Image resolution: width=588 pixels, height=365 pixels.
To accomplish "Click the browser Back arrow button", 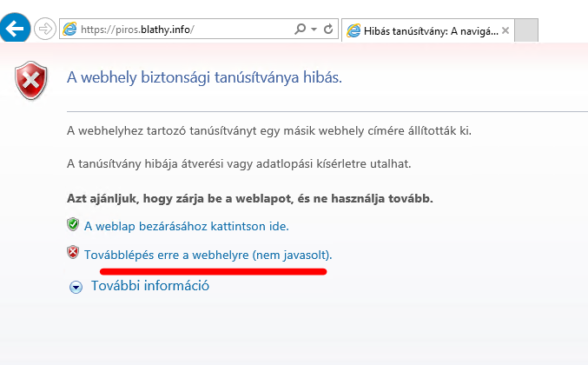I will 15,28.
